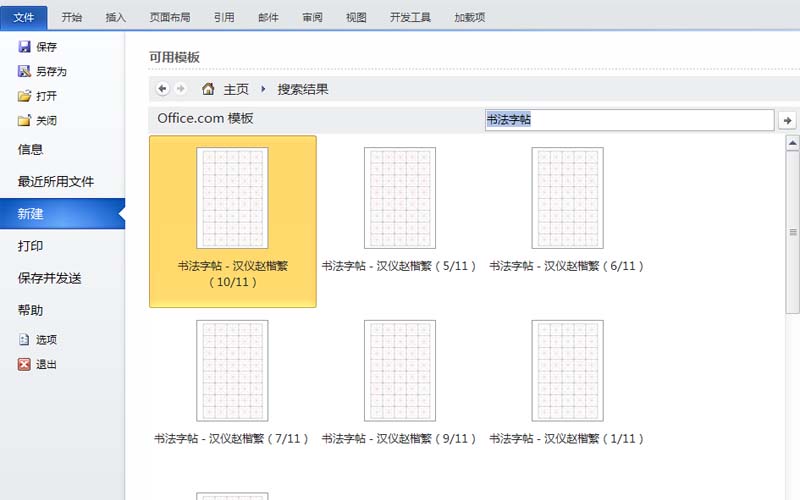Screen dimensions: 800x500
Task: Click the Home house icon
Action: (208, 89)
